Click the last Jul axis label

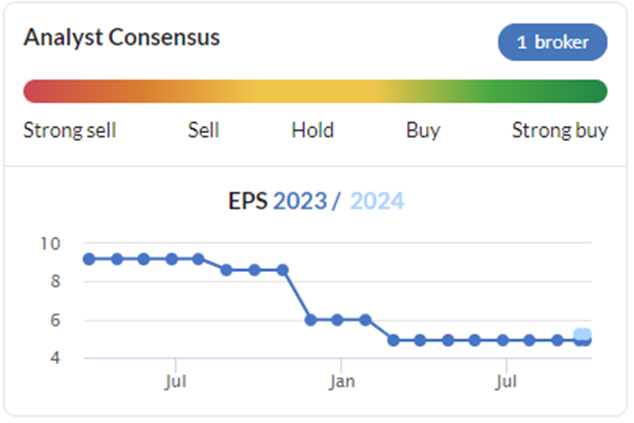(506, 381)
